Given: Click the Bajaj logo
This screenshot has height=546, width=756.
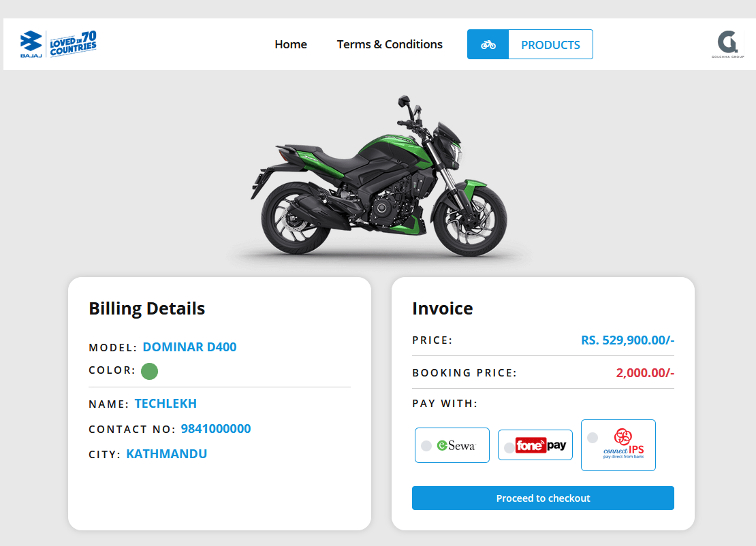Looking at the screenshot, I should [30, 42].
